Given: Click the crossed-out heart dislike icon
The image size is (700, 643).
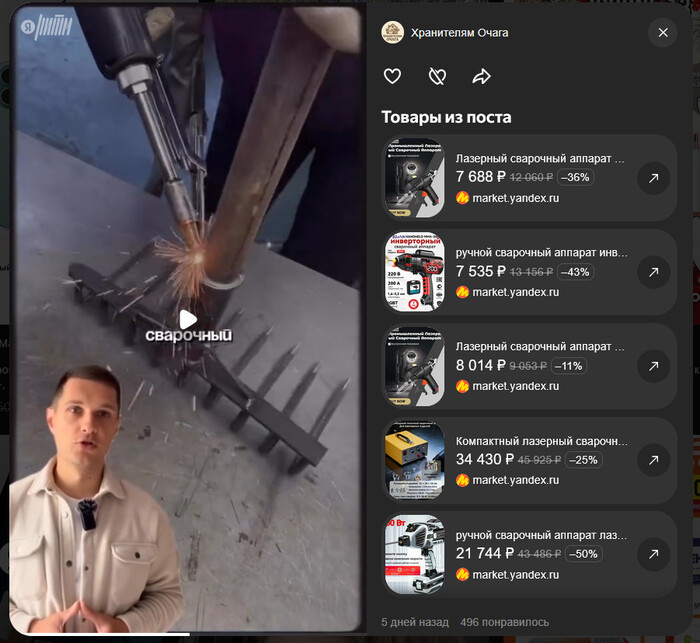Looking at the screenshot, I should (437, 76).
